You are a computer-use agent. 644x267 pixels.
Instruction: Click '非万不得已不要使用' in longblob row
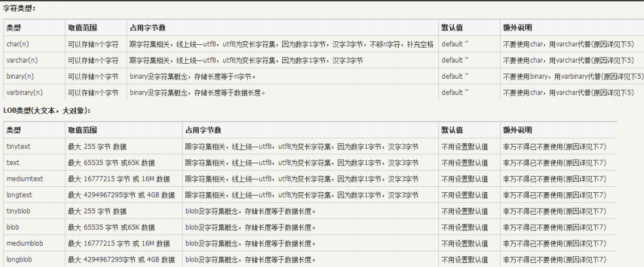[555, 260]
